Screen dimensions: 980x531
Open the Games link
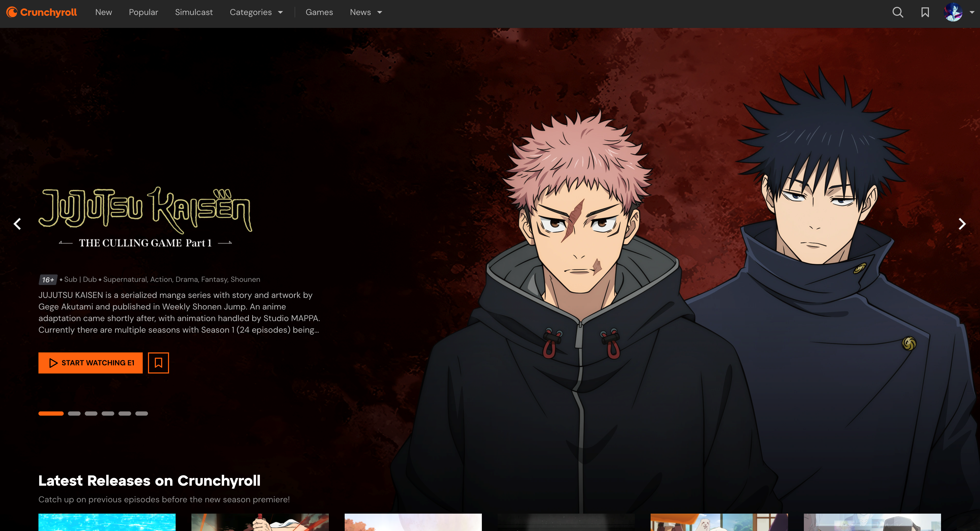[x=319, y=13]
